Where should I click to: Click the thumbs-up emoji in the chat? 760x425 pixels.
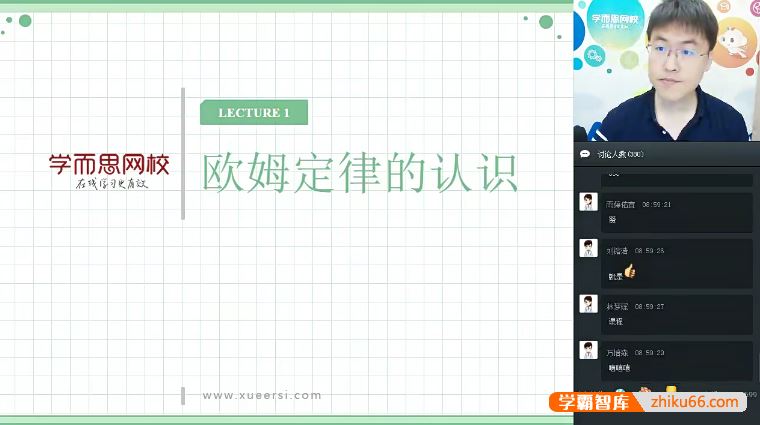630,271
